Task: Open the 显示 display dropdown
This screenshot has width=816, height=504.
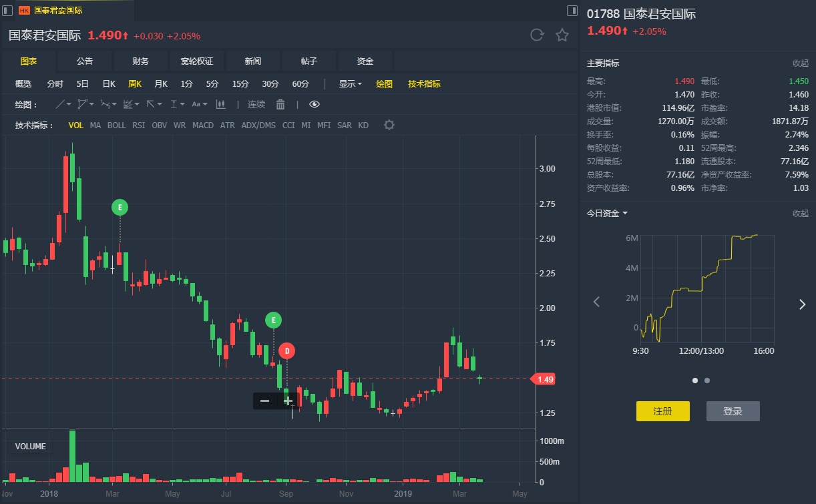Action: (x=350, y=84)
